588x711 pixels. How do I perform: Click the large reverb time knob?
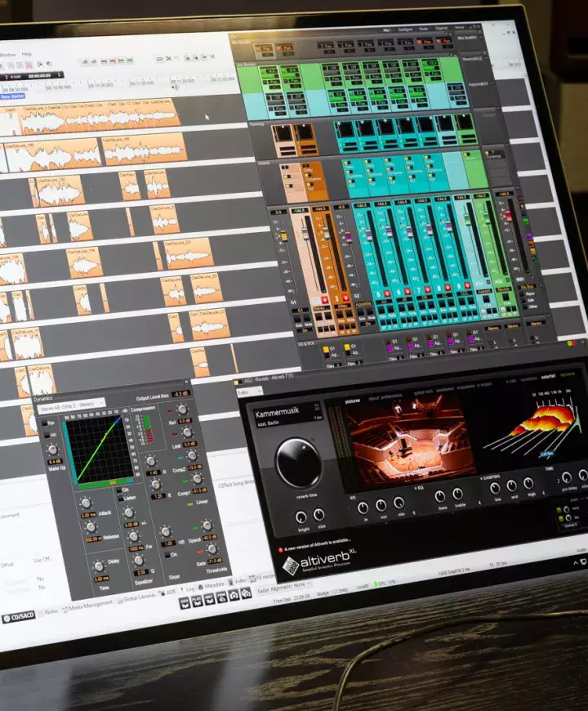pos(299,463)
